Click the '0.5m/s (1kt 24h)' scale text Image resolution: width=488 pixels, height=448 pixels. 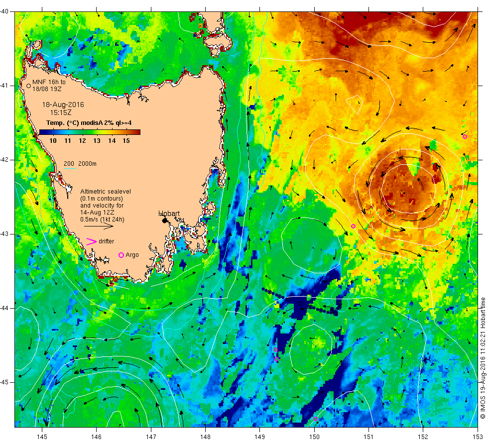[102, 220]
